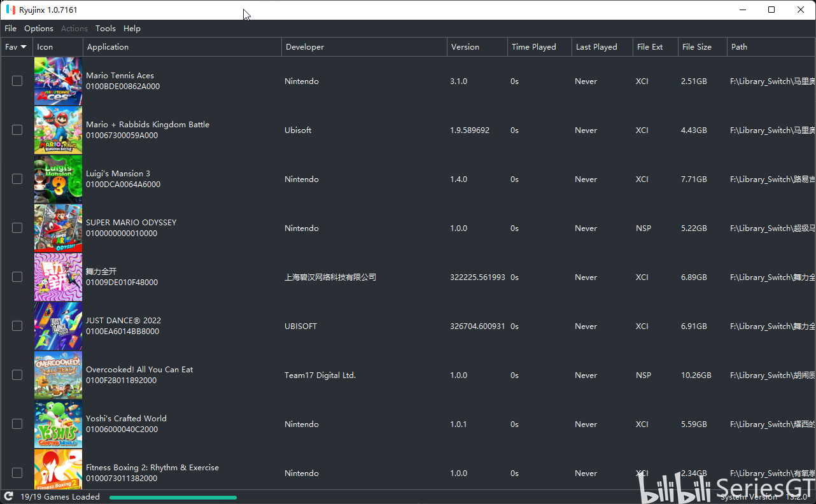
Task: Click version 326704.600931 cell
Action: click(x=477, y=326)
